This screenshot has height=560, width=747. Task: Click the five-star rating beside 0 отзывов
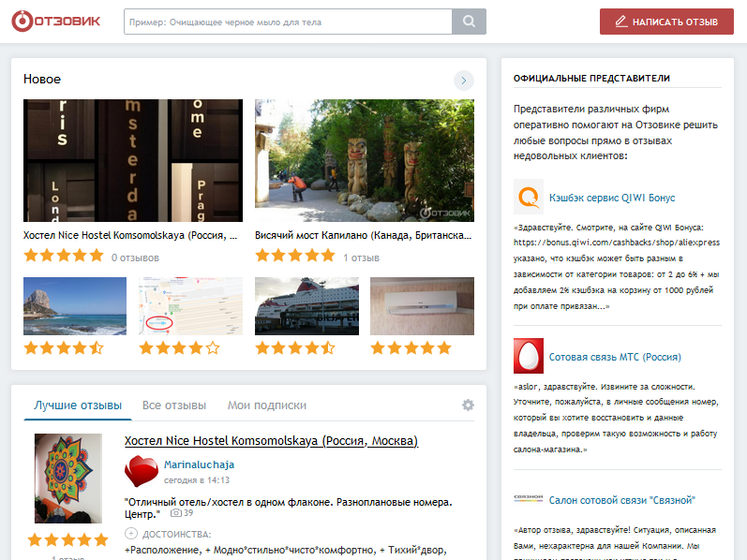pyautogui.click(x=64, y=256)
